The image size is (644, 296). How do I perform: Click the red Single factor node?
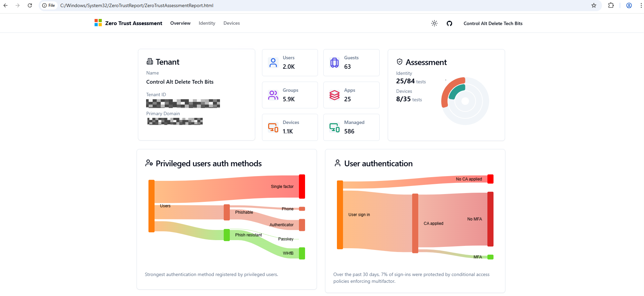click(302, 186)
